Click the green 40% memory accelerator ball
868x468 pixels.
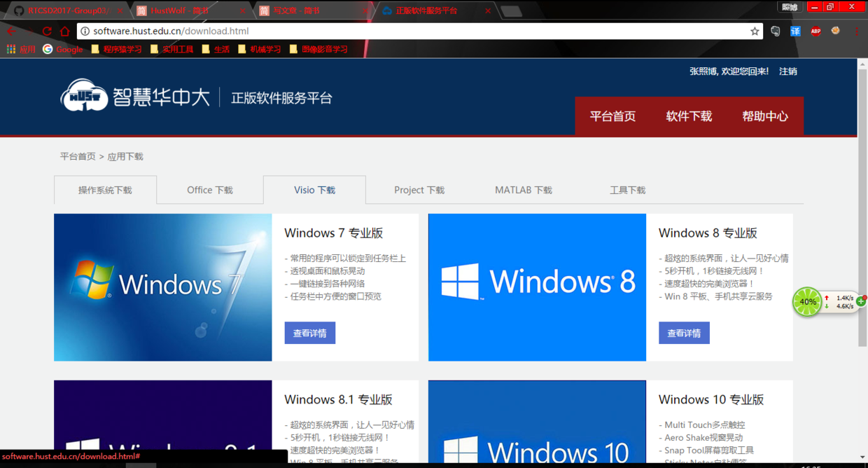[807, 302]
